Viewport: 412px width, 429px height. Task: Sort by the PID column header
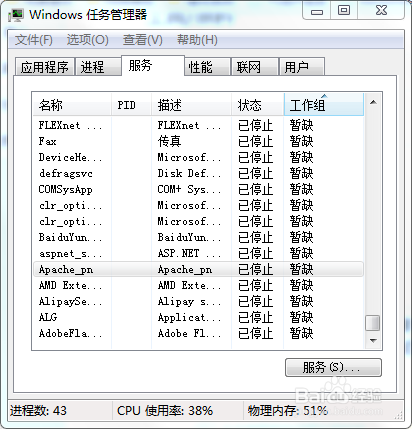point(131,105)
